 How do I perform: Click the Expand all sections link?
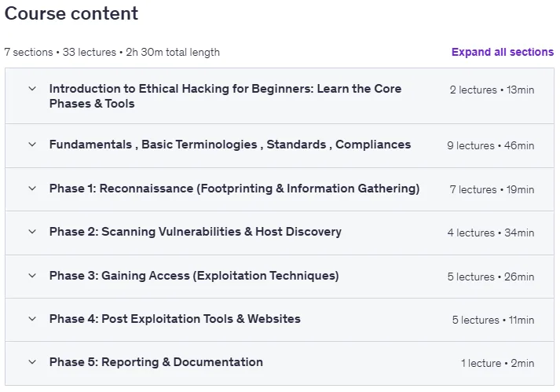503,52
